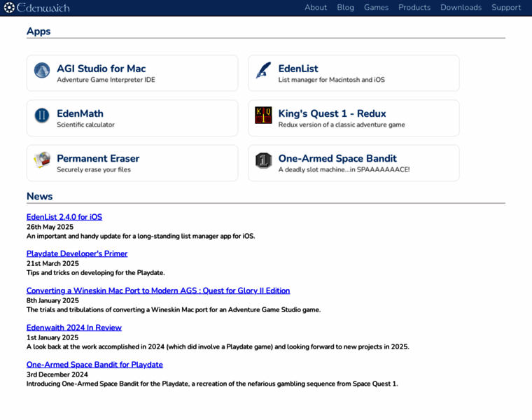The width and height of the screenshot is (532, 420).
Task: Click the EdenMath blue calculator icon
Action: tap(42, 115)
